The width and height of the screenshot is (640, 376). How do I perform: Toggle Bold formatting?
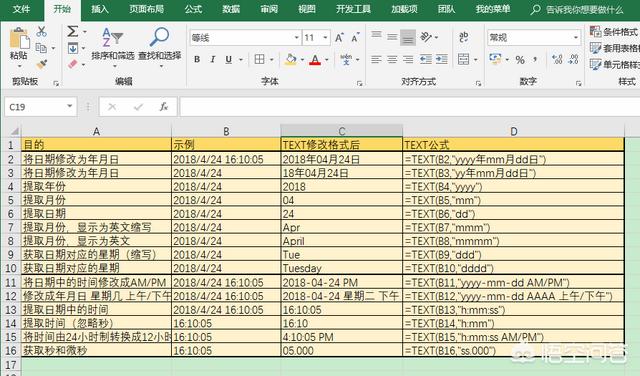[197, 60]
